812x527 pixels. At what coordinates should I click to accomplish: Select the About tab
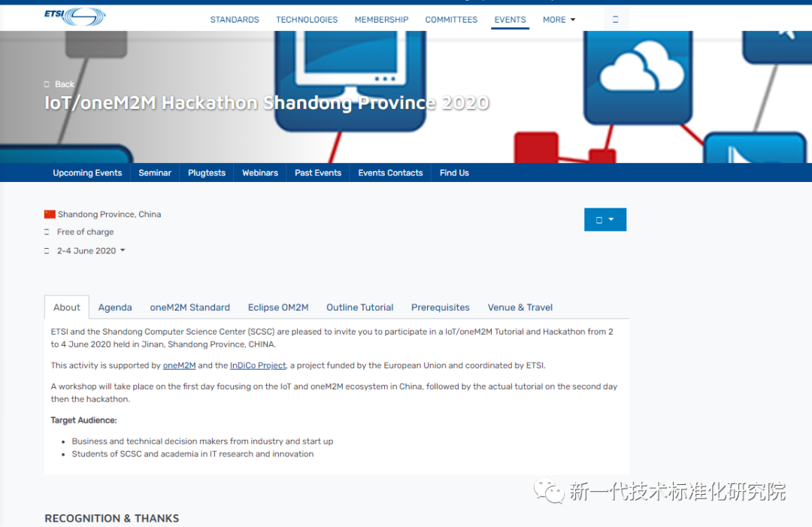pos(67,307)
